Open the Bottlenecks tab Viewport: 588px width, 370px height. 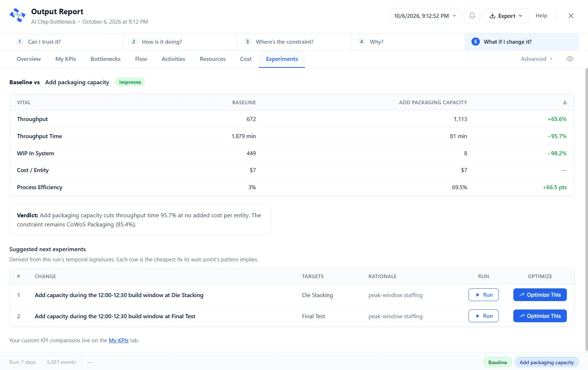pyautogui.click(x=106, y=59)
